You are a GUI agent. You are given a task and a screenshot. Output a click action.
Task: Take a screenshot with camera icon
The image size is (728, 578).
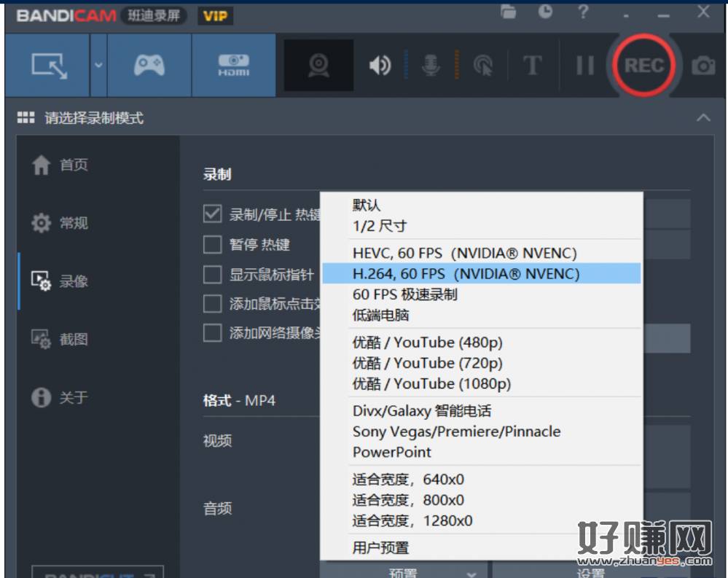tap(702, 66)
